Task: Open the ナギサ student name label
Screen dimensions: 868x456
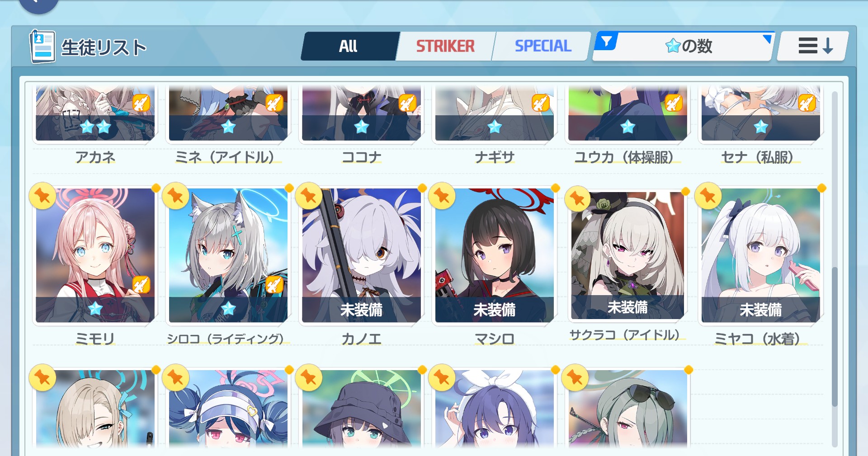Action: tap(495, 157)
